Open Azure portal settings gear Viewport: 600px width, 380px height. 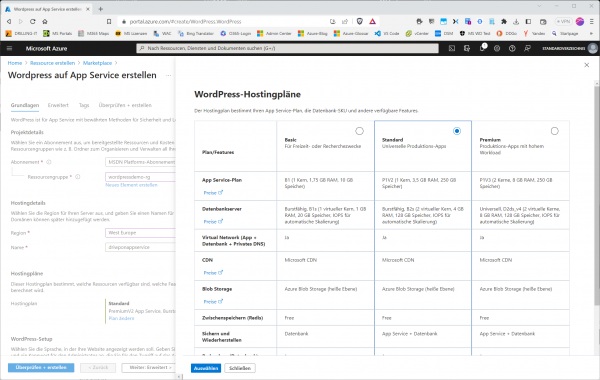pos(497,48)
